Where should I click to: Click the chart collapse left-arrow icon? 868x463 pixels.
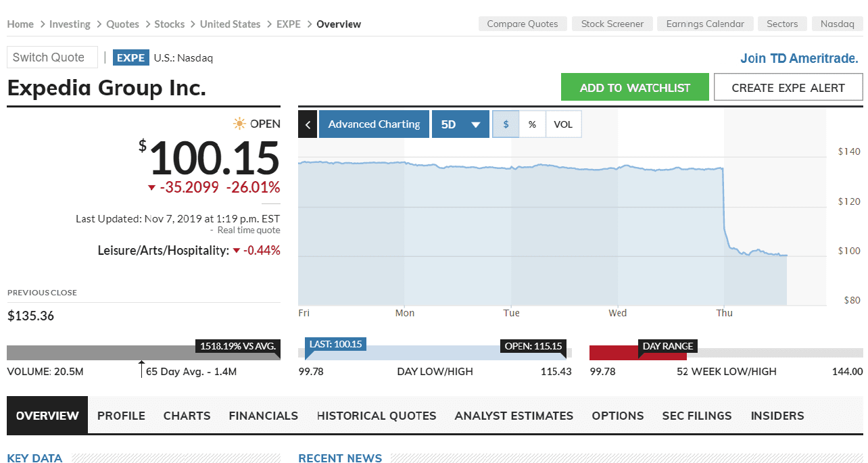308,124
